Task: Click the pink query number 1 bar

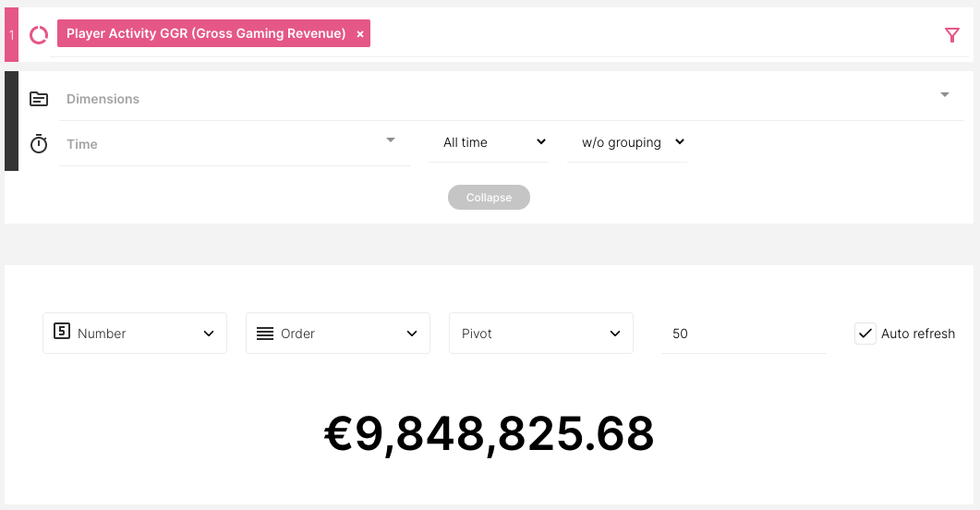Action: (x=11, y=35)
